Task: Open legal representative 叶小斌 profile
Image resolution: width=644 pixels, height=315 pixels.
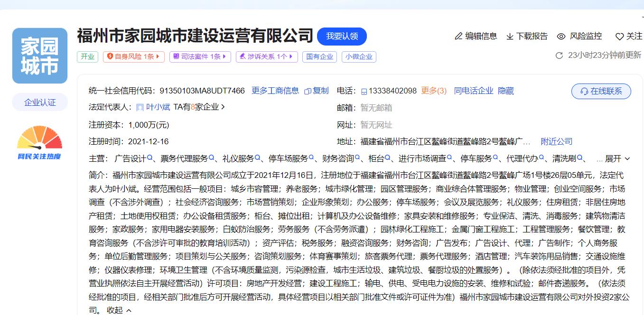Action: tap(158, 107)
